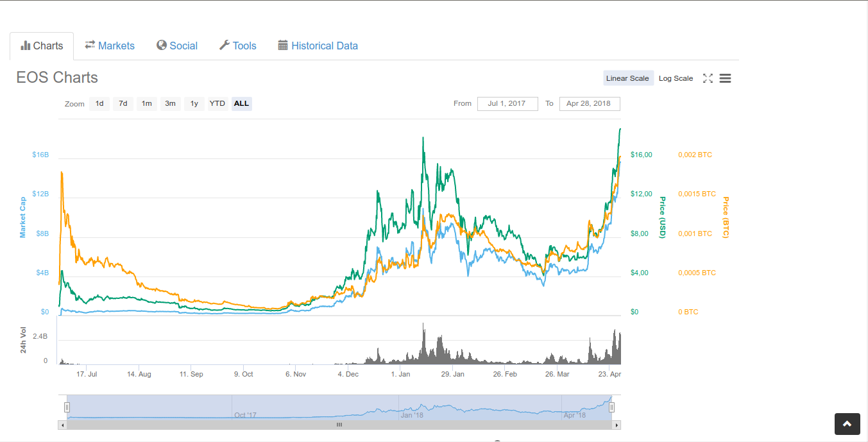The width and height of the screenshot is (868, 442).
Task: Set zoom range to 1d
Action: 99,103
